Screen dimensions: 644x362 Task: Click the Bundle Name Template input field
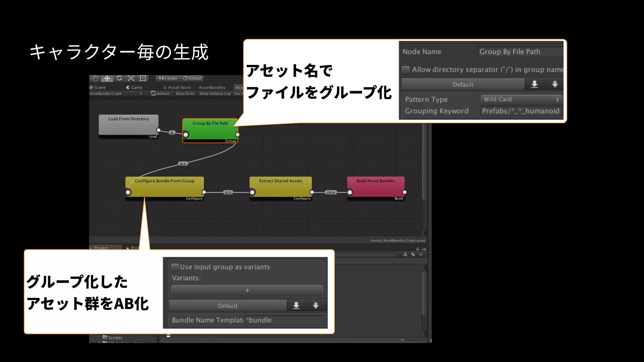pos(284,320)
